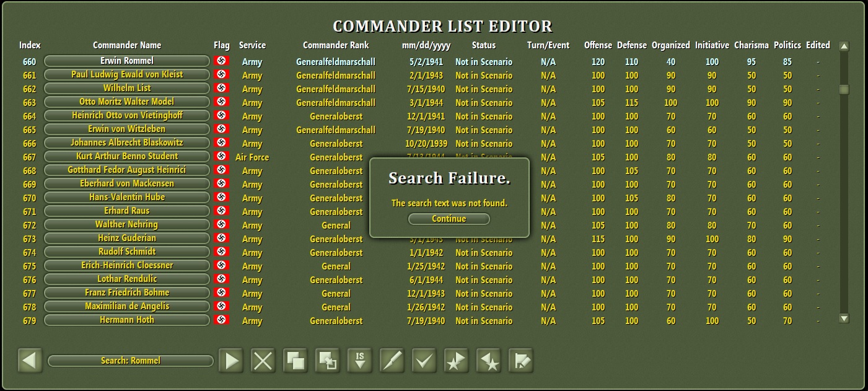This screenshot has height=391, width=868.
Task: Click the IS down-arrow icon
Action: coord(360,361)
